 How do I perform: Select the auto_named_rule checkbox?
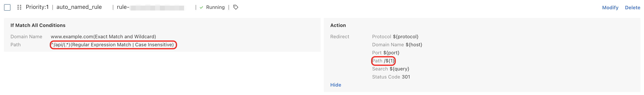7,7
